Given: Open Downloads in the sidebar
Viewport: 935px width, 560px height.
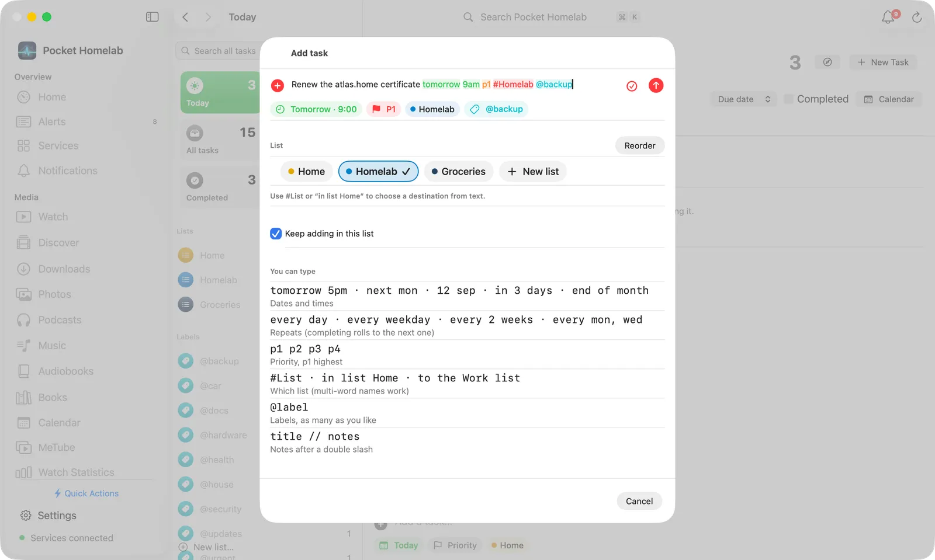Looking at the screenshot, I should click(x=64, y=269).
